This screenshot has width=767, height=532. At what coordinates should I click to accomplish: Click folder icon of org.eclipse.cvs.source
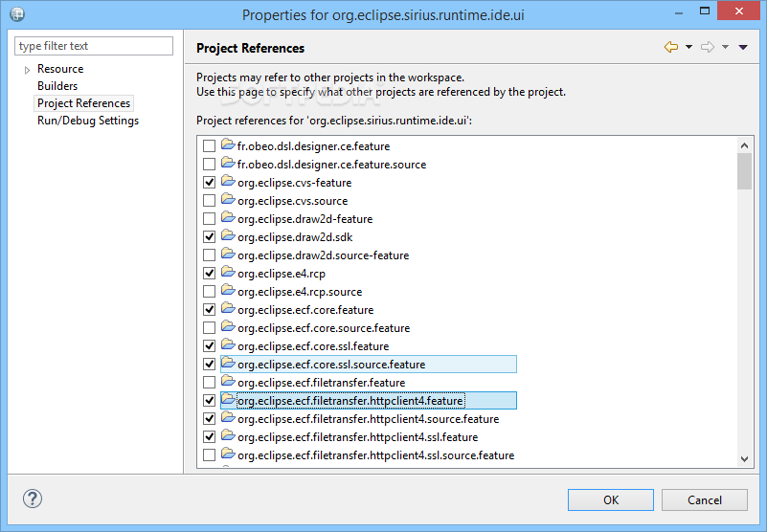click(x=228, y=198)
